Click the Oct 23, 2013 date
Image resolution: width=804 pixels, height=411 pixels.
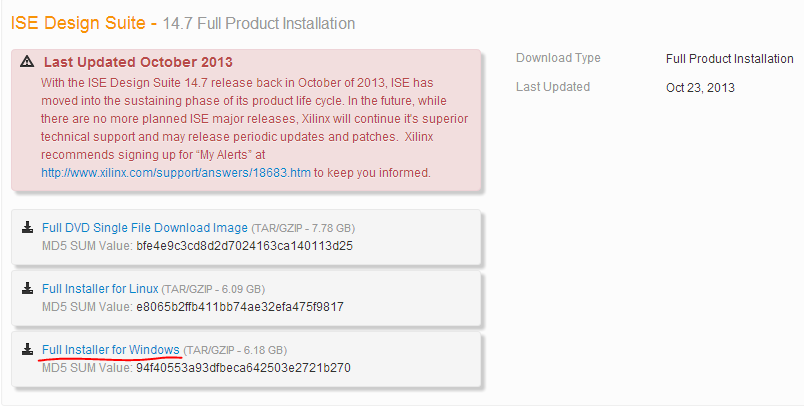[x=700, y=88]
